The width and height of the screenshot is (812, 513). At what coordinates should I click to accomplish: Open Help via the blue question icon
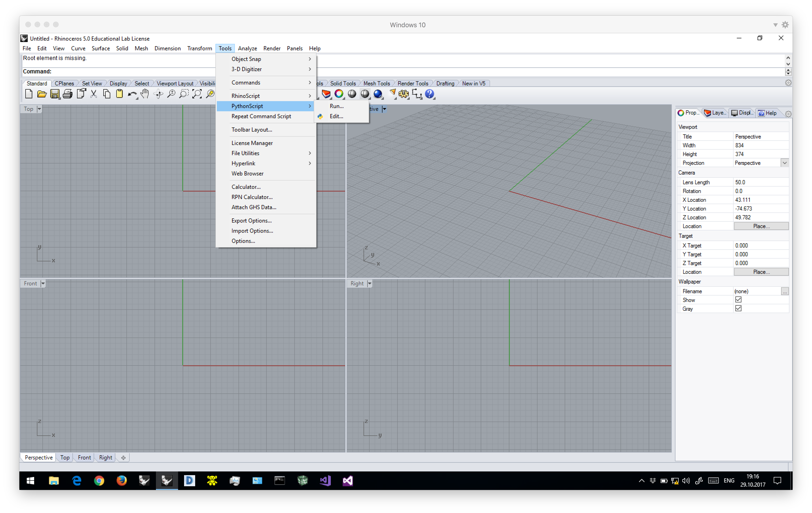(x=430, y=94)
